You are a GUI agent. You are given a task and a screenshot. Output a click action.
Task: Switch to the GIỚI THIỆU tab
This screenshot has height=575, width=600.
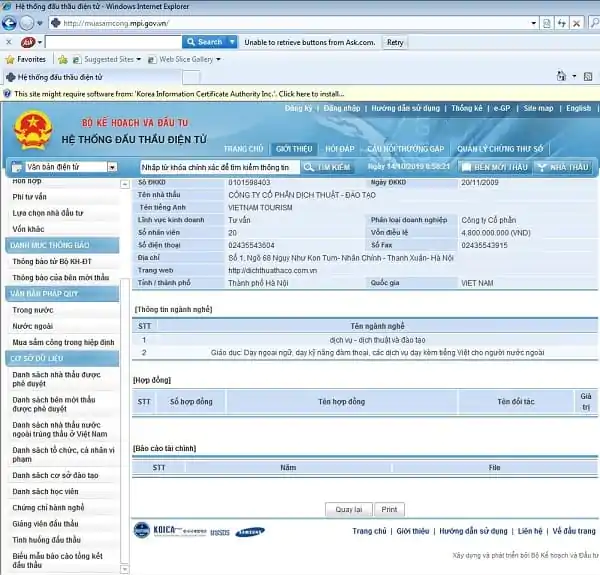coord(294,148)
